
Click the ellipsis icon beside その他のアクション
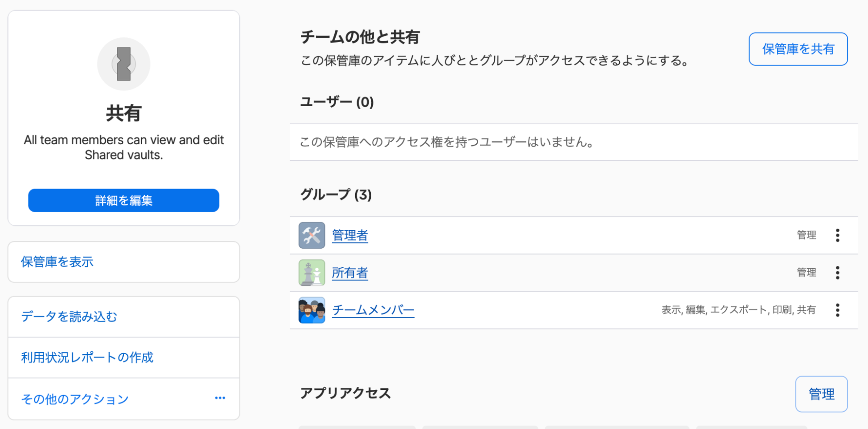coord(221,398)
